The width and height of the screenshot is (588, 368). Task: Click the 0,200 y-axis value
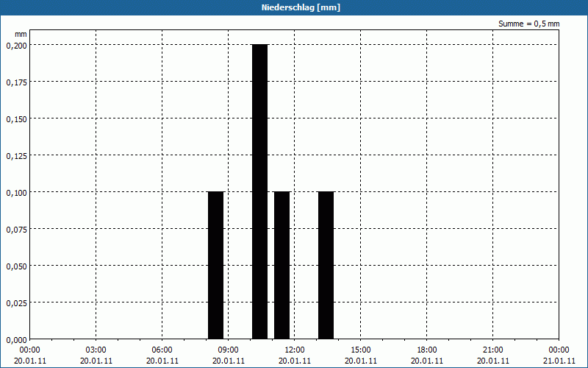tap(16, 46)
